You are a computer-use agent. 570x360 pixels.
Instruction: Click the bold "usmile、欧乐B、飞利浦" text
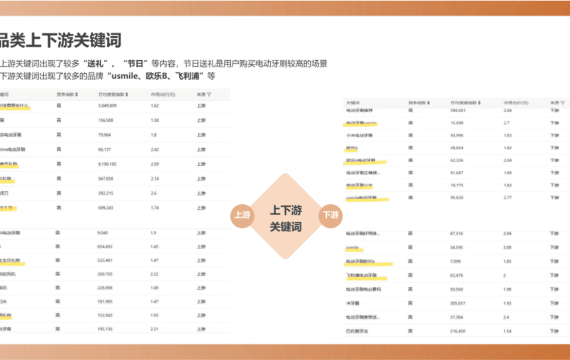click(156, 76)
